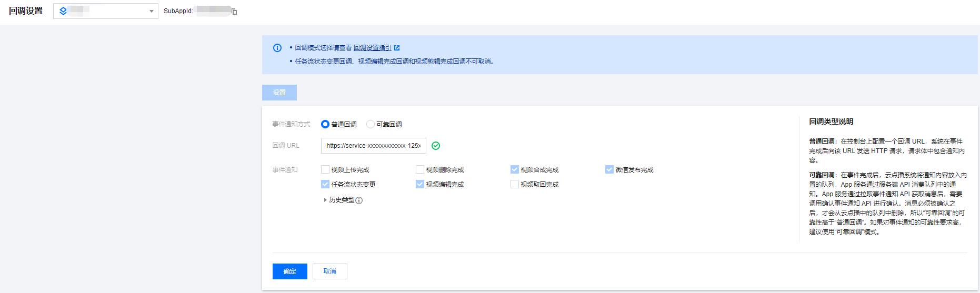Click the application layers icon in dropdown
Viewport: 980px width, 293px height.
click(x=63, y=11)
